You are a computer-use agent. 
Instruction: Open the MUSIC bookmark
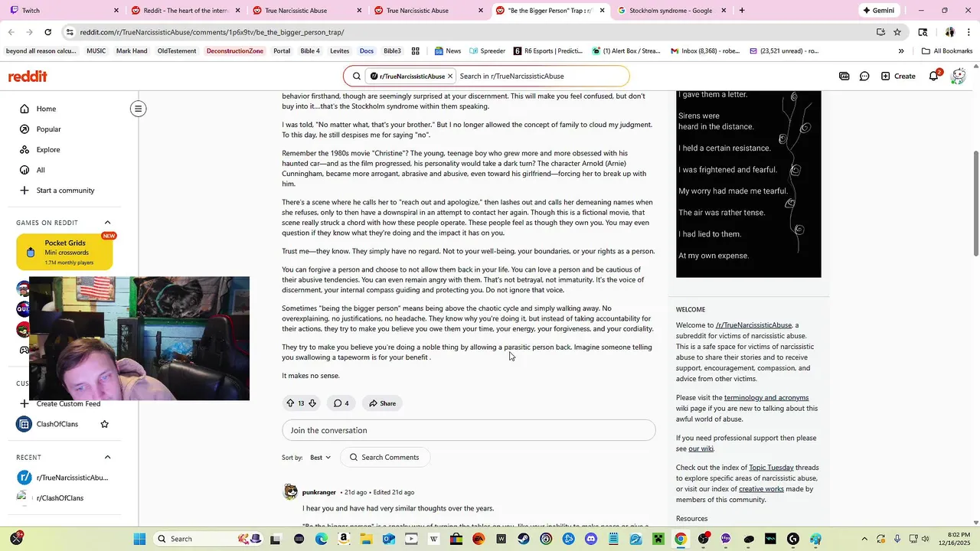[x=96, y=51]
